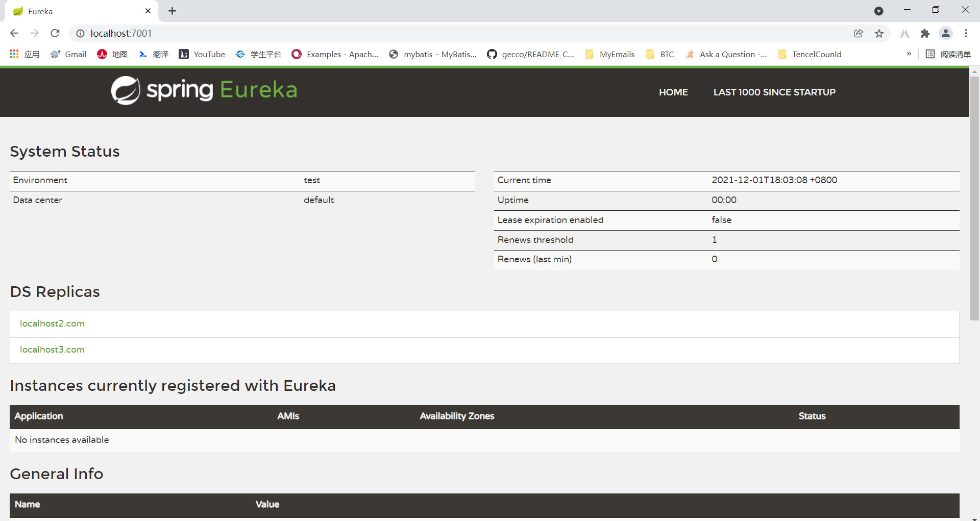Open gecco/README GitHub bookmark
Image resolution: width=980 pixels, height=521 pixels.
(x=530, y=54)
